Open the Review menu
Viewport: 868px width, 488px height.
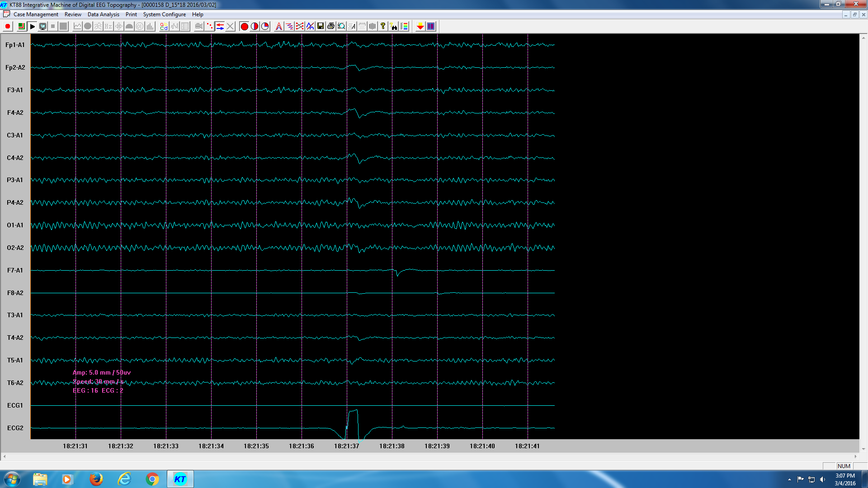73,14
